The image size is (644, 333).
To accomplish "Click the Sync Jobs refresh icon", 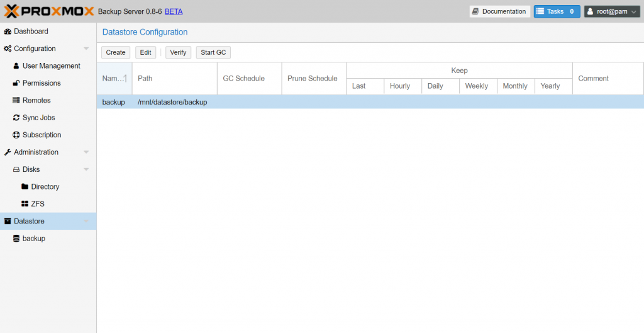I will click(x=16, y=118).
